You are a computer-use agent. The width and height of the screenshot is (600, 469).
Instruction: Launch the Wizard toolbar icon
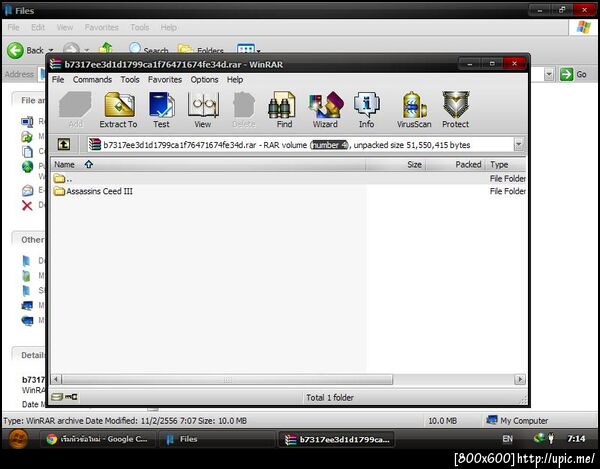pyautogui.click(x=325, y=110)
